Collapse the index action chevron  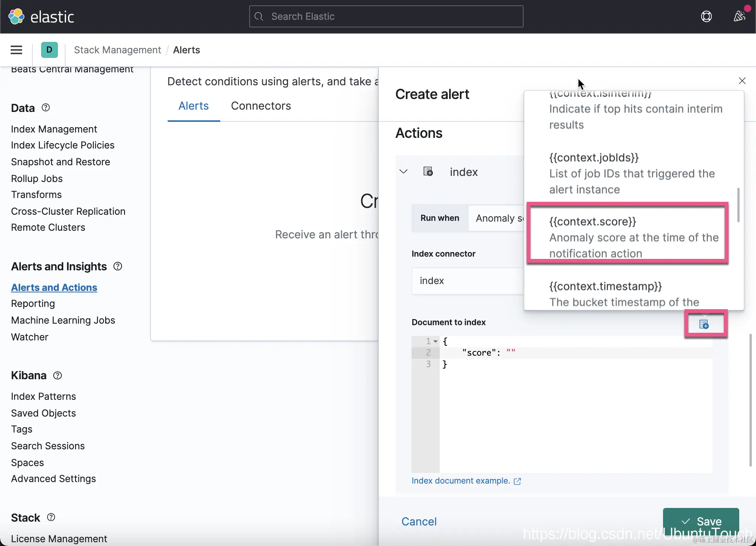[x=404, y=172]
